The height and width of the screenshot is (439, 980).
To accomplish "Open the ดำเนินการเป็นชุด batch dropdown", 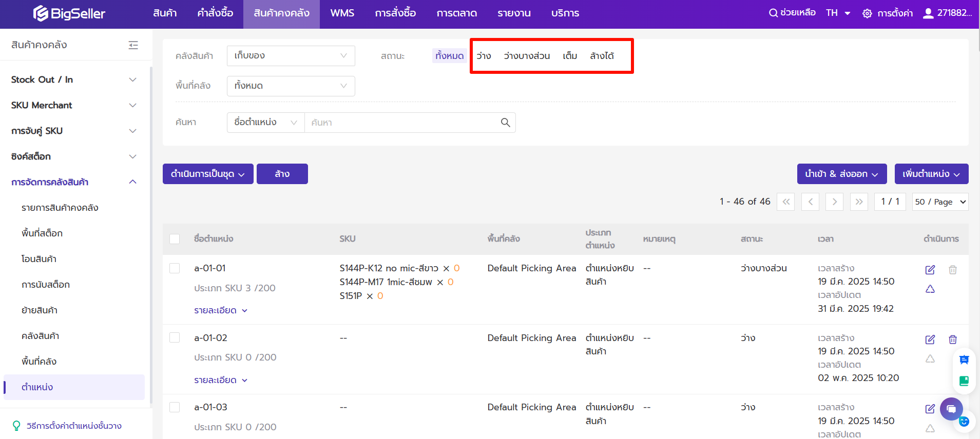I will [x=208, y=174].
